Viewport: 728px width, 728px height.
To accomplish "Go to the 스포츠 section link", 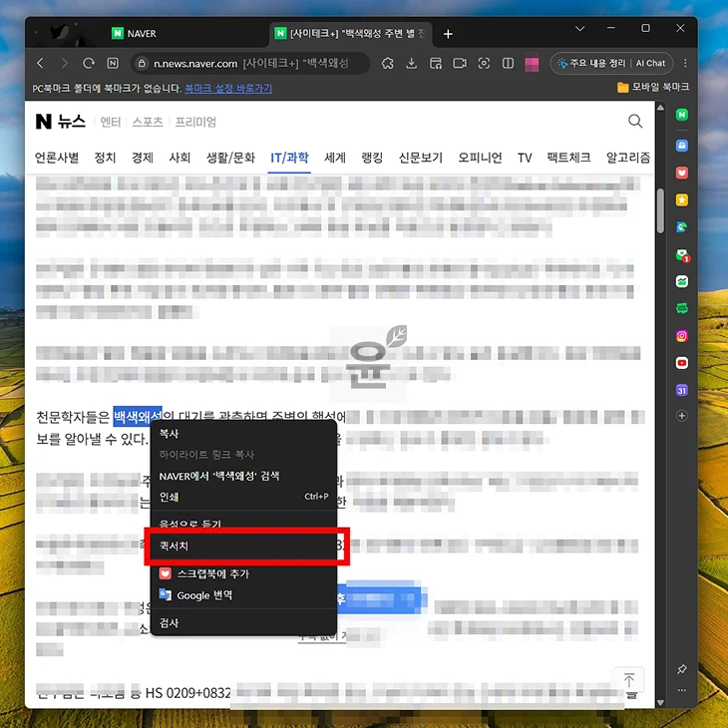I will 148,122.
